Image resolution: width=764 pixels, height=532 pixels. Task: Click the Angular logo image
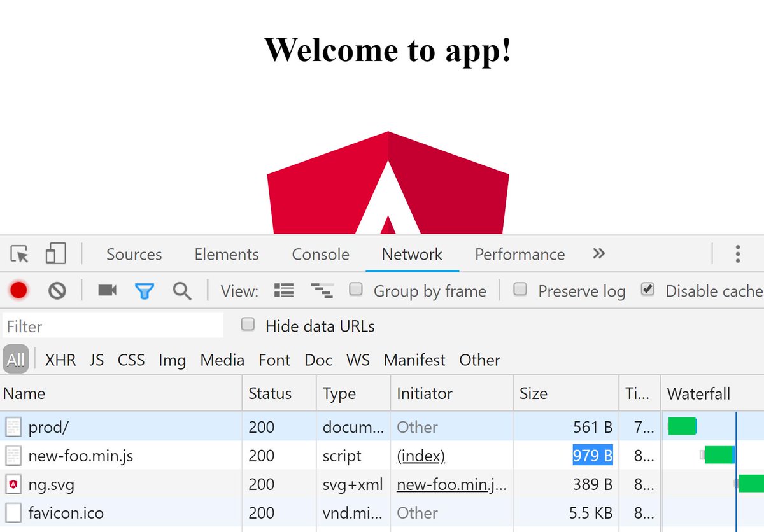pyautogui.click(x=388, y=183)
